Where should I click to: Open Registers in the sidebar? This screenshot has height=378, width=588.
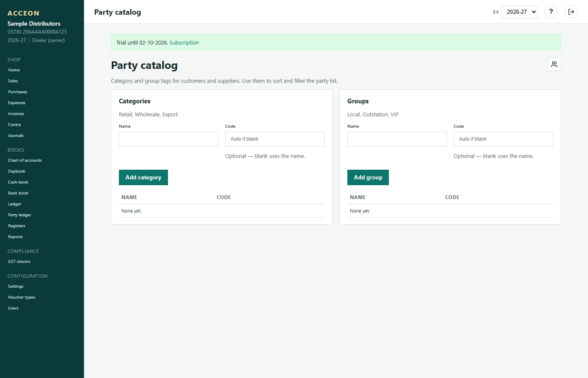point(17,226)
